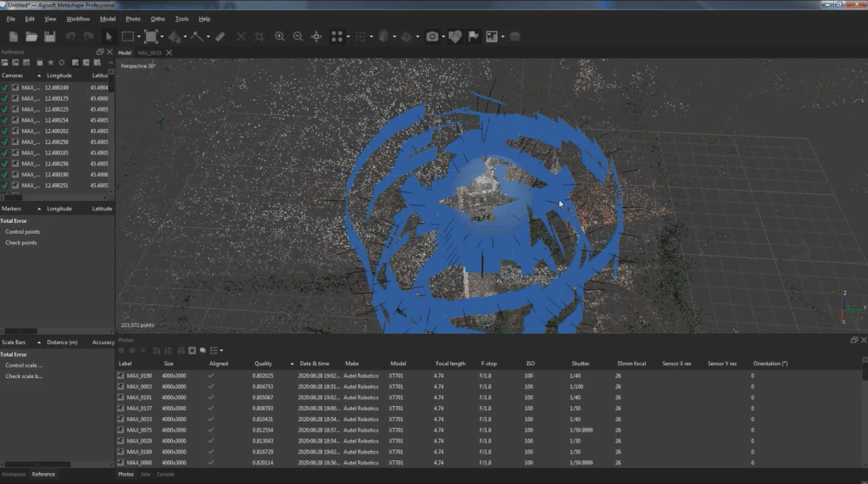Toggle the check mark for longitude 12.490249 camera

[5, 87]
